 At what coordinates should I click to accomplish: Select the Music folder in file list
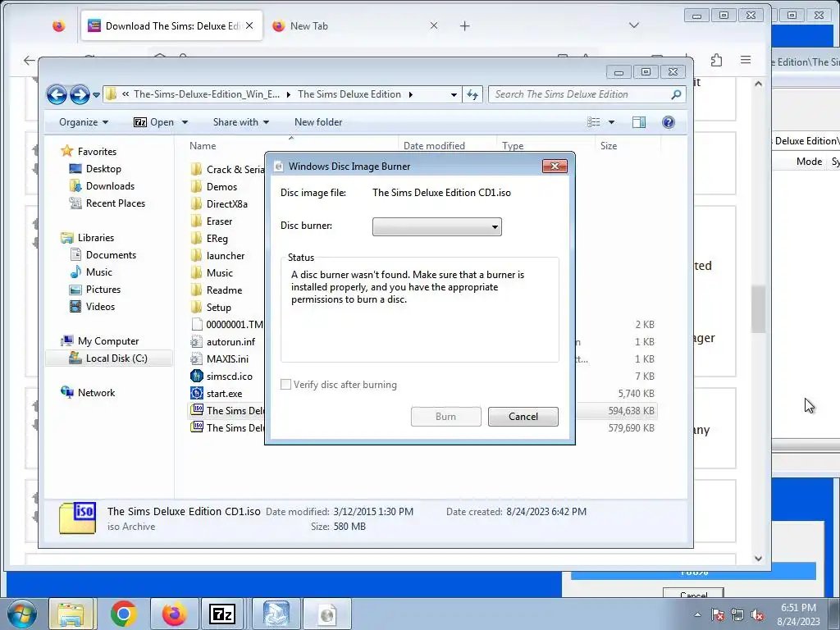click(x=220, y=273)
